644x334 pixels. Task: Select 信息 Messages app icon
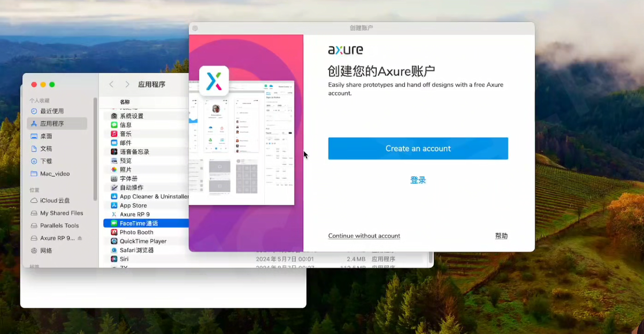coord(114,125)
